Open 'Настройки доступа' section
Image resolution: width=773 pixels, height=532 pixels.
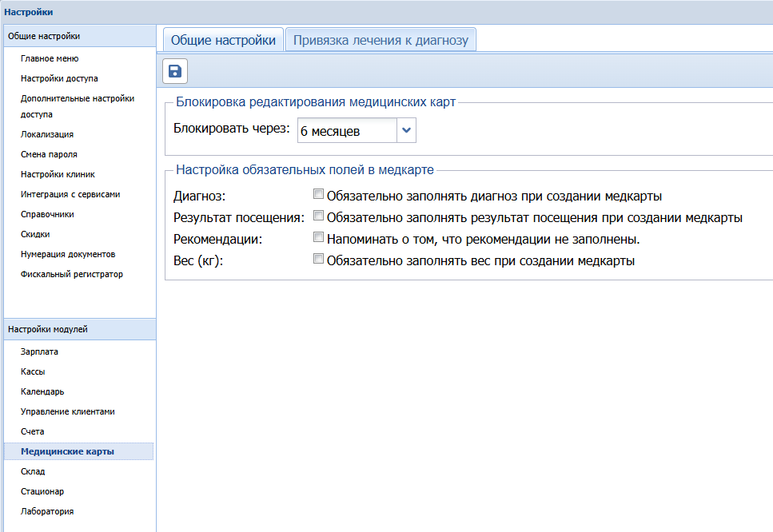pyautogui.click(x=59, y=78)
